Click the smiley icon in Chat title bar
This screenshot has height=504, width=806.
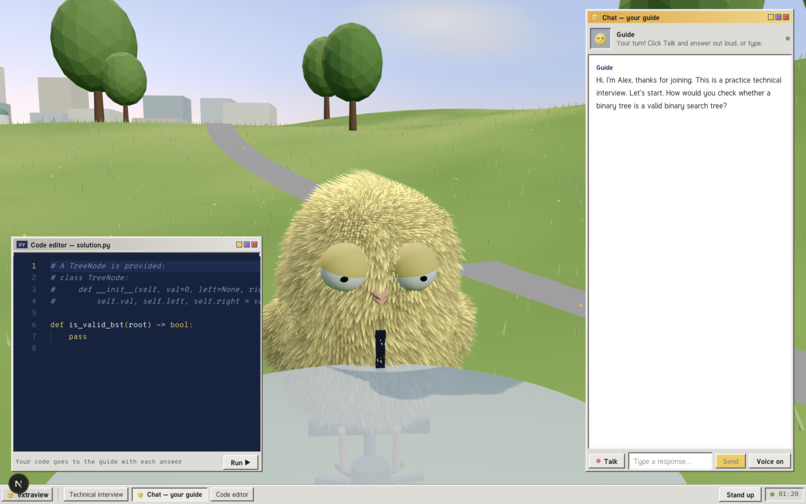point(595,17)
